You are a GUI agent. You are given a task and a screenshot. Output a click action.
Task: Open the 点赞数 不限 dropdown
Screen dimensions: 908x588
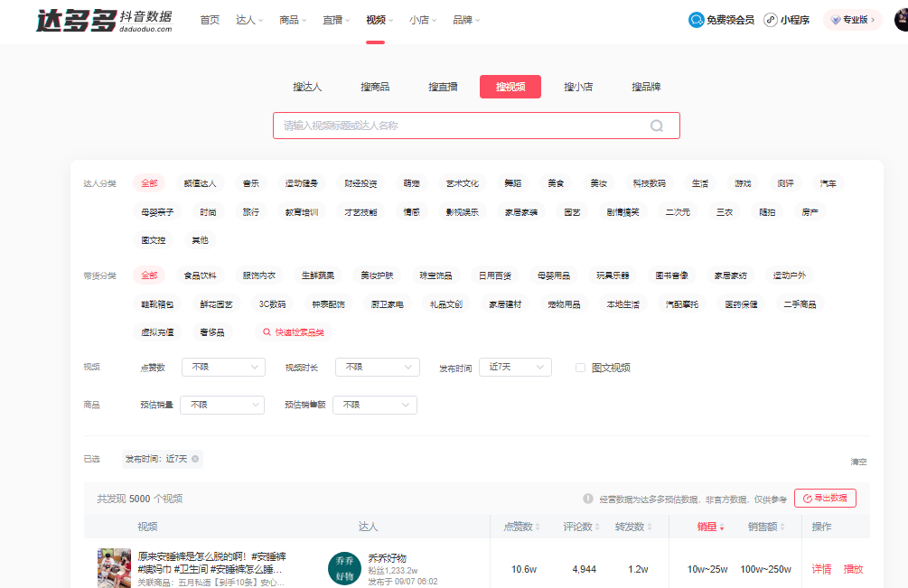click(222, 367)
